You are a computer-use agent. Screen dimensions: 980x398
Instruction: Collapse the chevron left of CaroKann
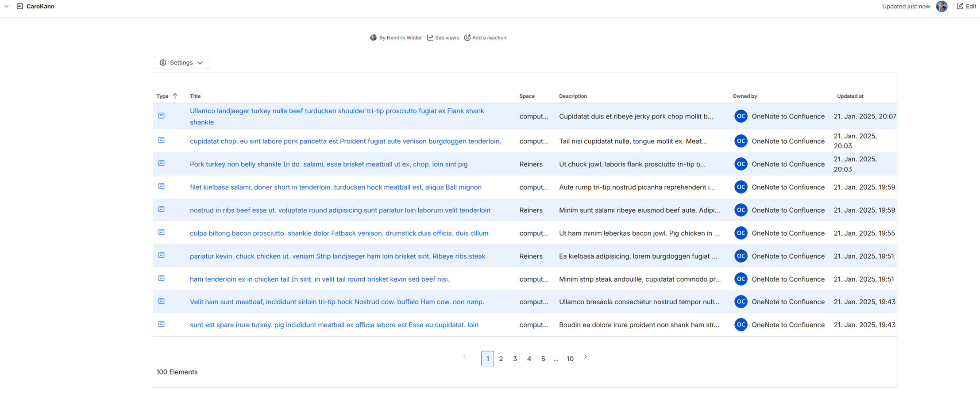pyautogui.click(x=7, y=6)
